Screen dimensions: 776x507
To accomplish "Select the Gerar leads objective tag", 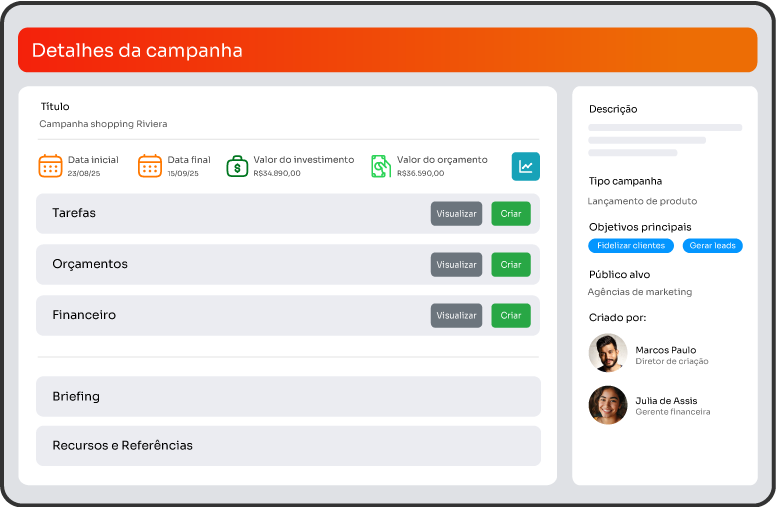I will coord(712,246).
